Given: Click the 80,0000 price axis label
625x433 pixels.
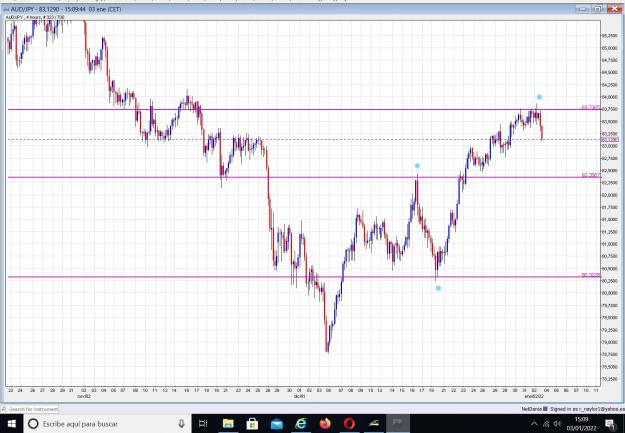Looking at the screenshot, I should tap(609, 293).
